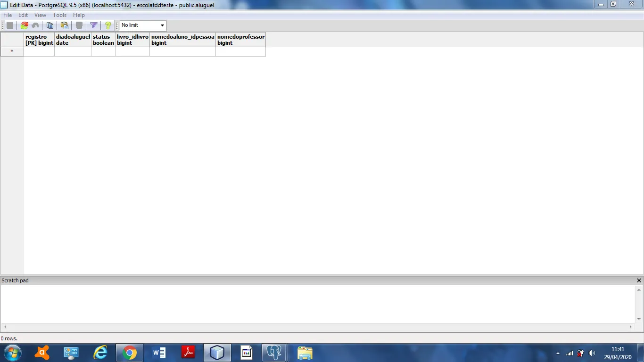The image size is (644, 362).
Task: Open the No limit row limit dropdown
Action: pyautogui.click(x=143, y=25)
